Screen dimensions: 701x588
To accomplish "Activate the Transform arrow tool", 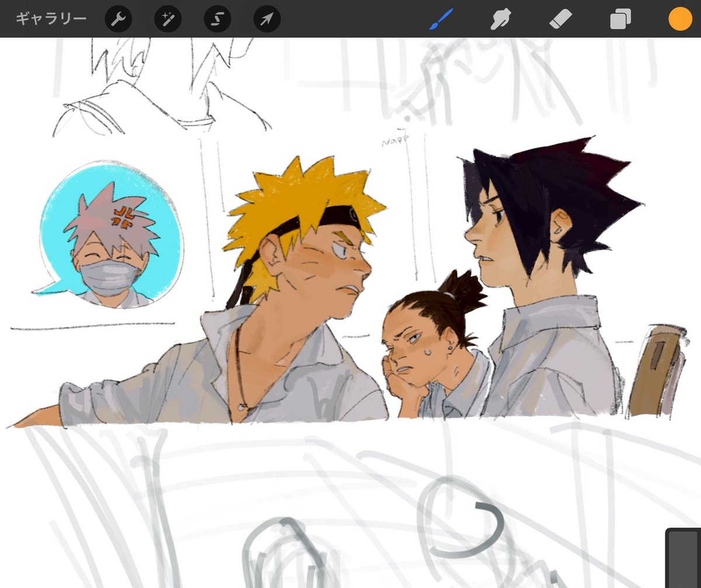I will pyautogui.click(x=267, y=19).
